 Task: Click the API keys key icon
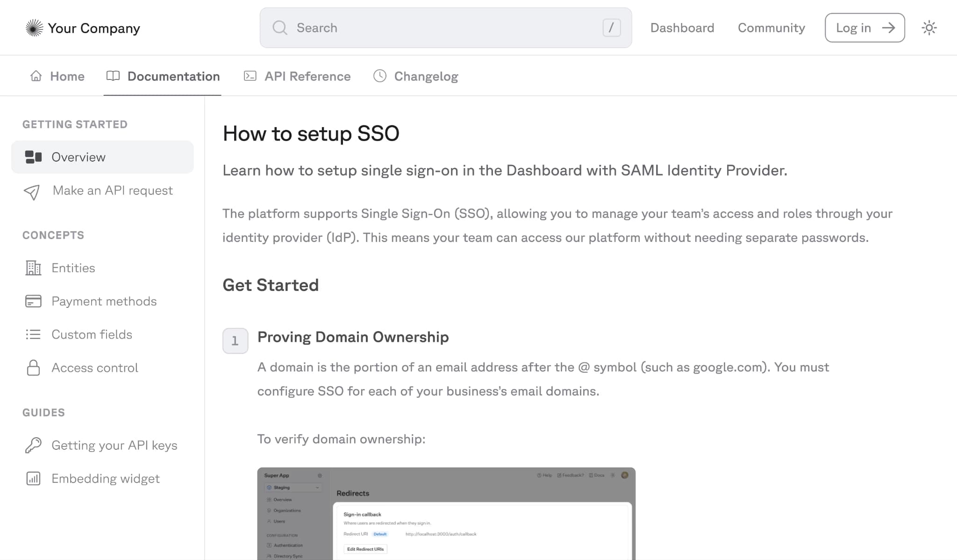(x=33, y=446)
